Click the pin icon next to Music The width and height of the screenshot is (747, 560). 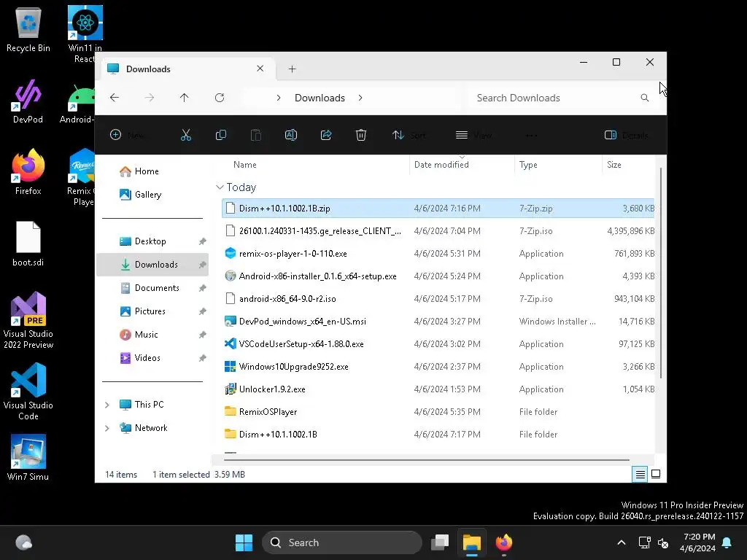click(203, 335)
